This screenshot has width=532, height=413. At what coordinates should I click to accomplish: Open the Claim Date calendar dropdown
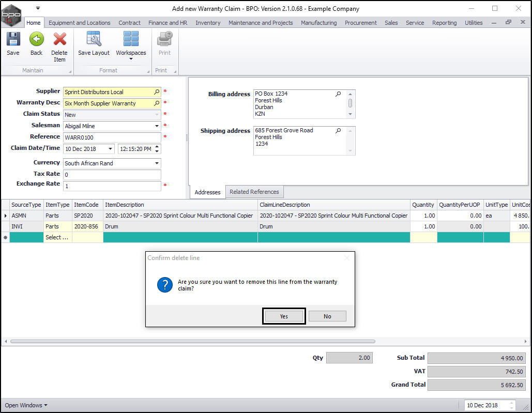click(110, 149)
